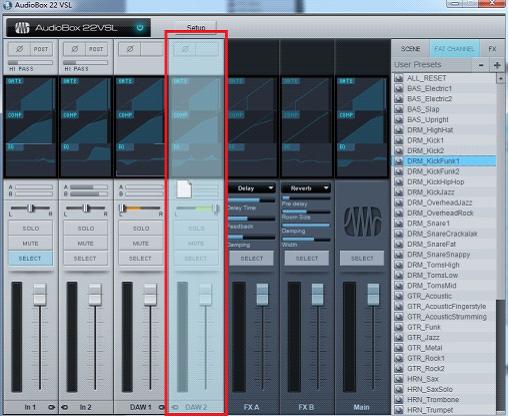The width and height of the screenshot is (509, 417).
Task: Select the GTR_Acoustic preset
Action: tap(445, 296)
